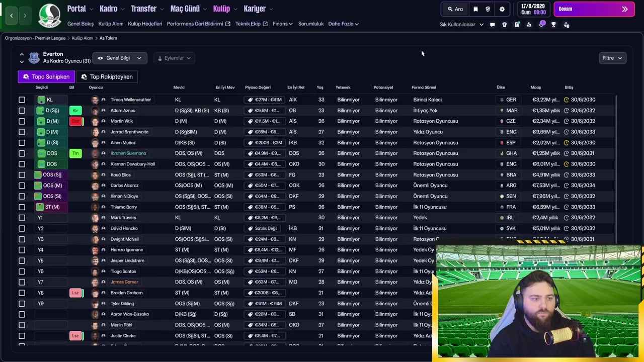Tick the checkbox for Carlos Alcaraz
This screenshot has width=644, height=362.
[22, 186]
